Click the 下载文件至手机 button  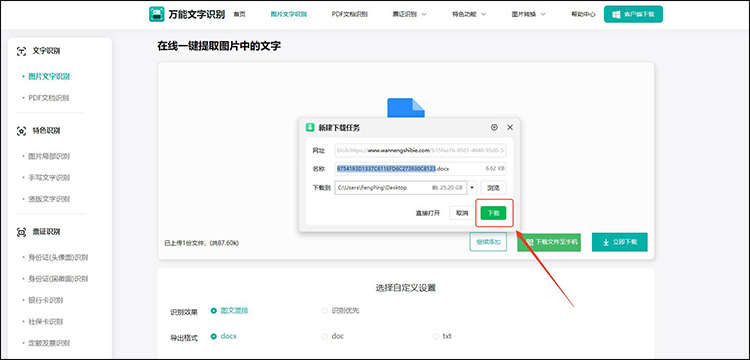pyautogui.click(x=549, y=242)
